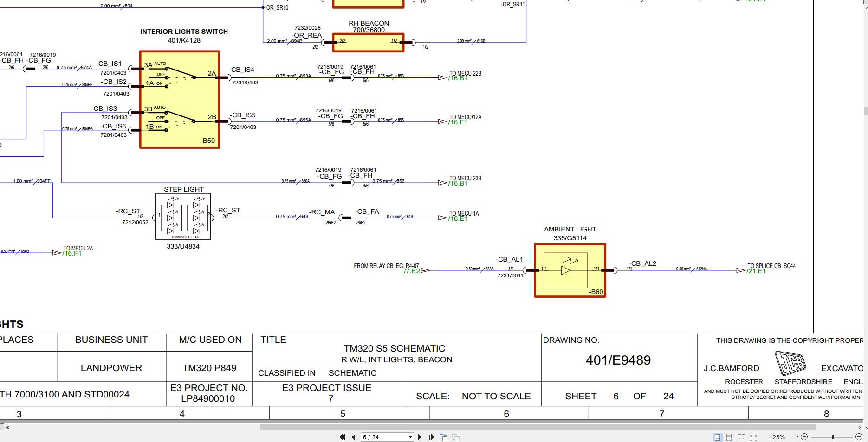Click the JCB logo

point(790,363)
